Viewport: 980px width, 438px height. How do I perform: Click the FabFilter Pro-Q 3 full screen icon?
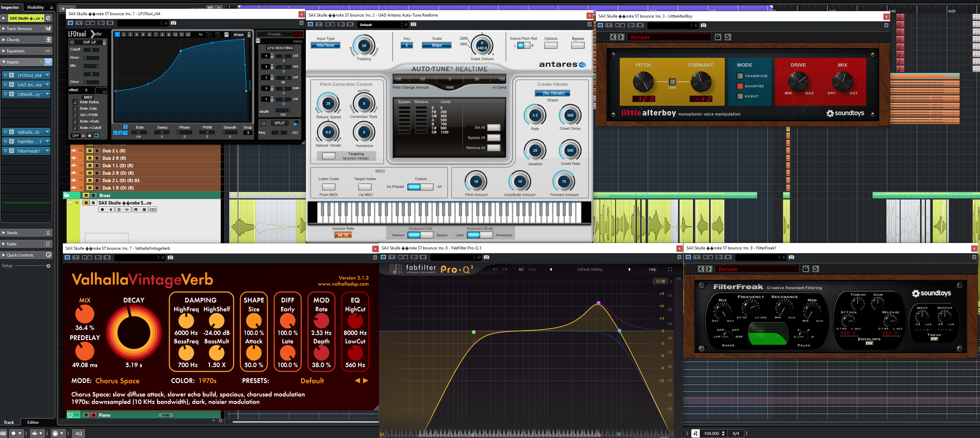670,269
